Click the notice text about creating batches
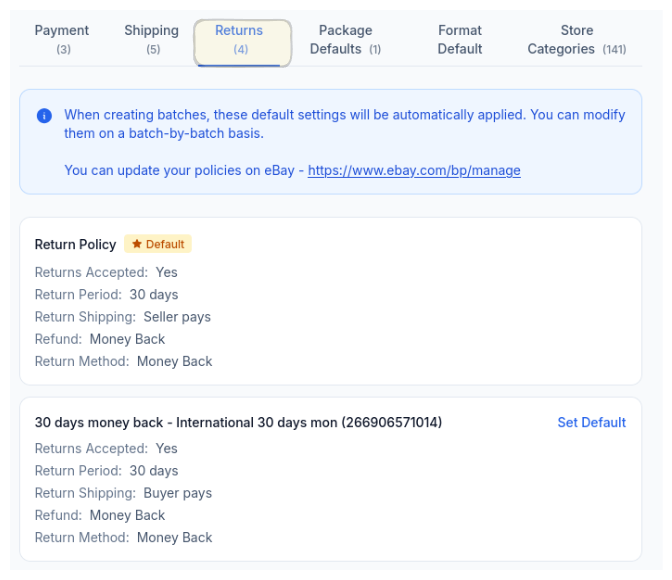 tap(345, 124)
